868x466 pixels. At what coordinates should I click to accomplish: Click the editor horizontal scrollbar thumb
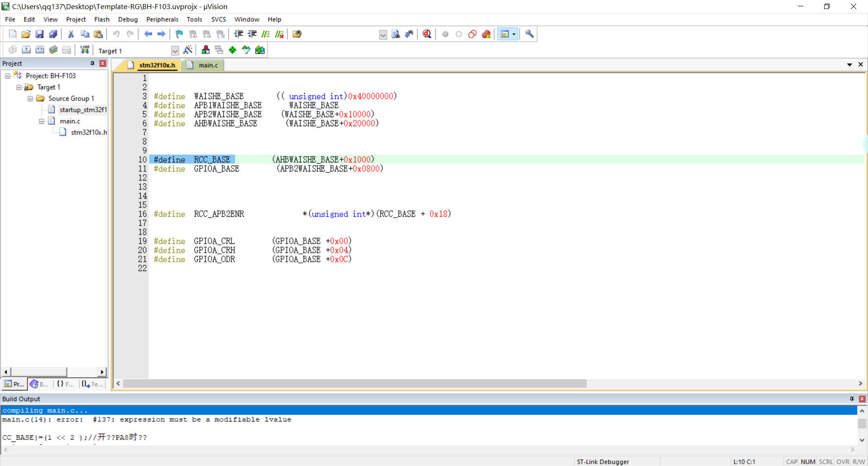(x=355, y=384)
